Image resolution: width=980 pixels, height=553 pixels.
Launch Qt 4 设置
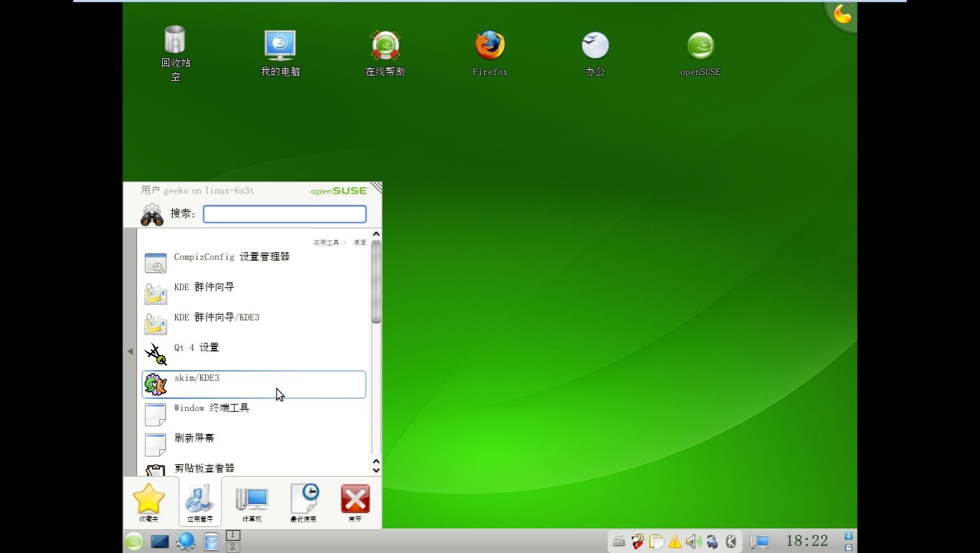pos(254,354)
